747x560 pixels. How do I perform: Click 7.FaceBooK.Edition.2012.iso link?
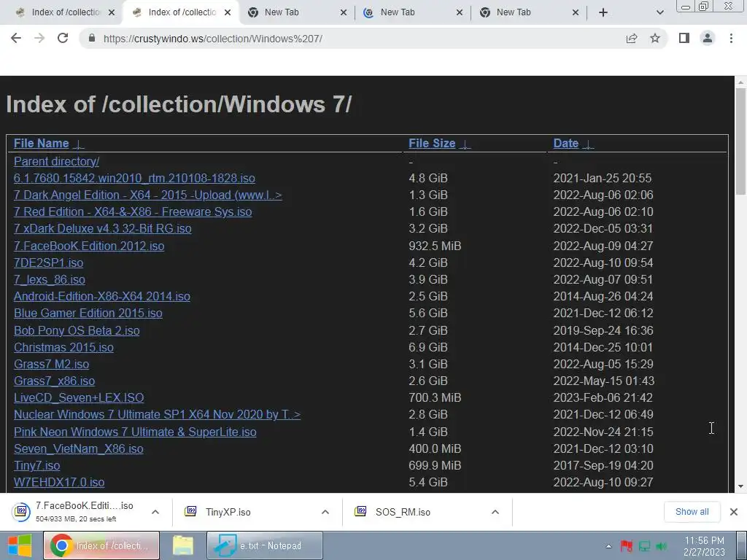[x=89, y=246]
